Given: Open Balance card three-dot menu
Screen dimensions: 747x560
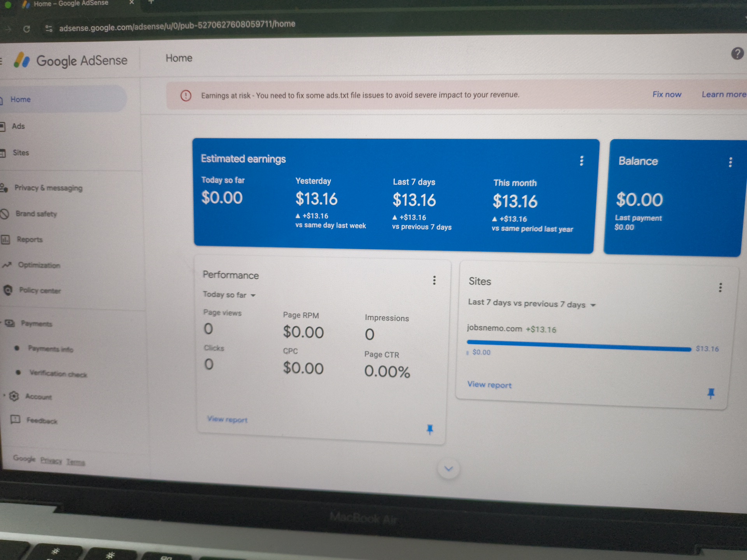Looking at the screenshot, I should 730,162.
